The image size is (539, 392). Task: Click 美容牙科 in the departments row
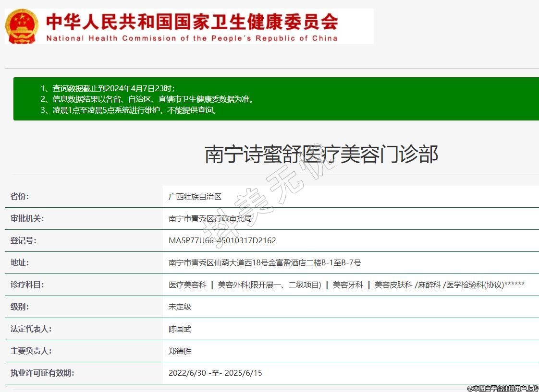pyautogui.click(x=348, y=285)
